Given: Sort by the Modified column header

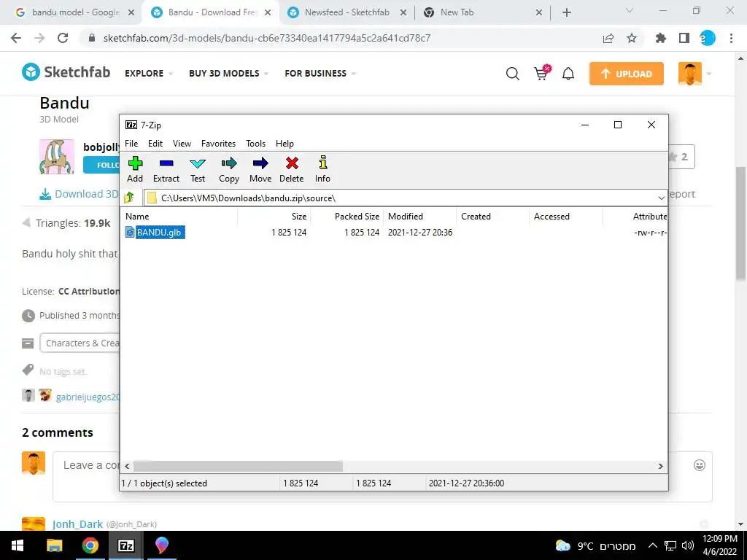Looking at the screenshot, I should click(419, 216).
